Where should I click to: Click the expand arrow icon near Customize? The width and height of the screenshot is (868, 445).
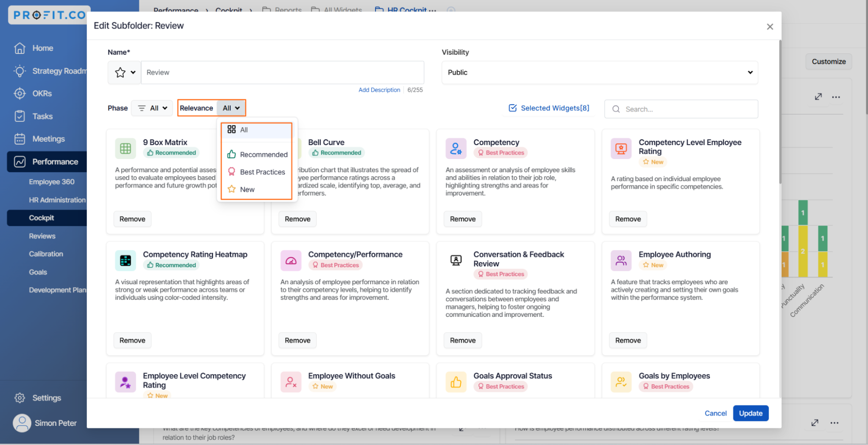(818, 96)
